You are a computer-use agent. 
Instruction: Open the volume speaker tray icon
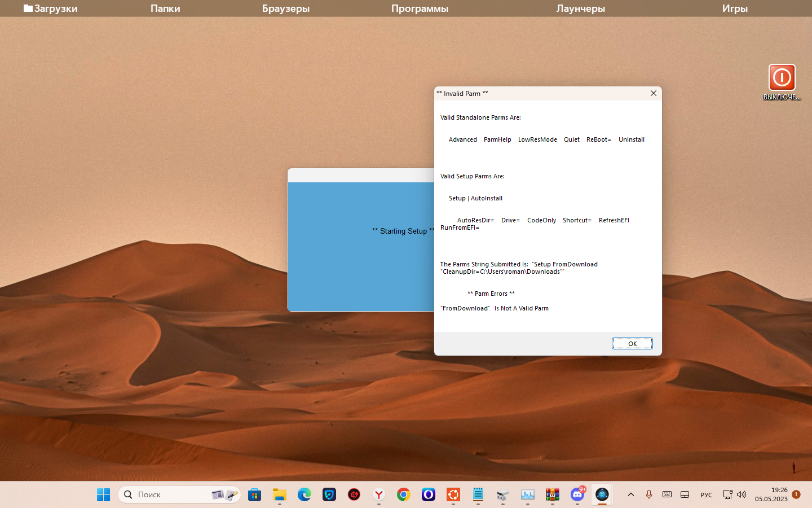[742, 494]
